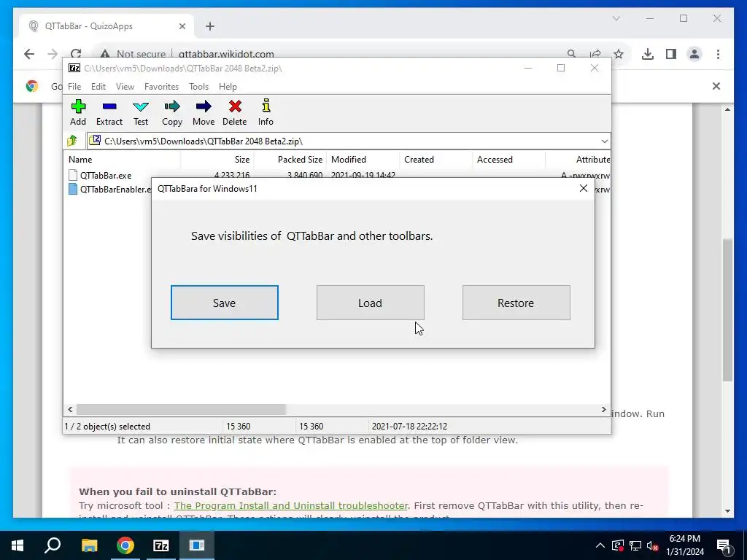
Task: Open the QTTabBara app taskbar icon
Action: pos(197,545)
